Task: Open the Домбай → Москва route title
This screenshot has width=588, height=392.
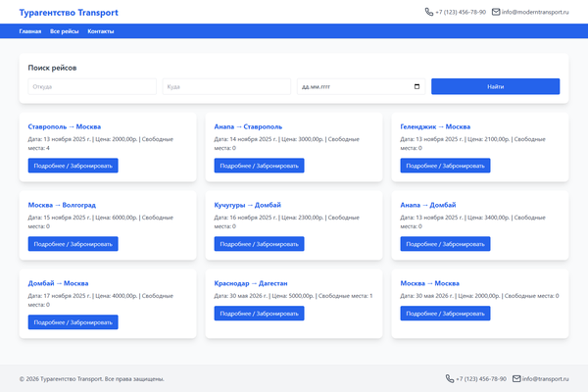Action: pos(58,283)
